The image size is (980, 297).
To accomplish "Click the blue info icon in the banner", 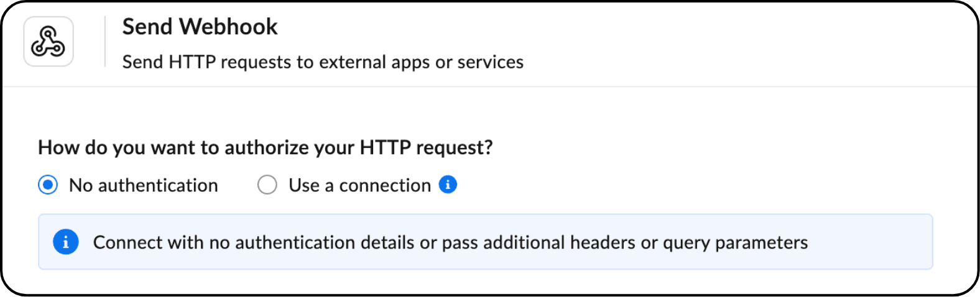I will (66, 242).
